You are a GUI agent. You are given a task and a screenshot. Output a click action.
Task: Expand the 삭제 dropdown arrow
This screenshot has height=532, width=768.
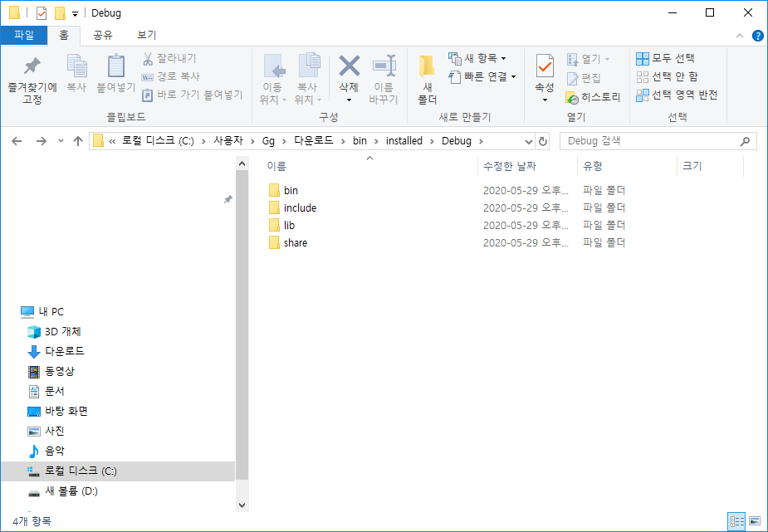tap(349, 100)
